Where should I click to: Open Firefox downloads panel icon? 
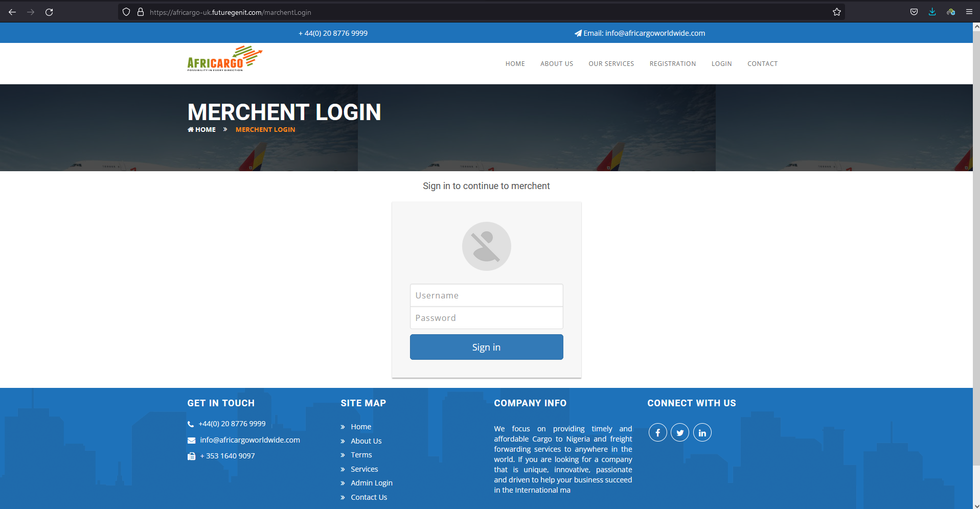[932, 12]
